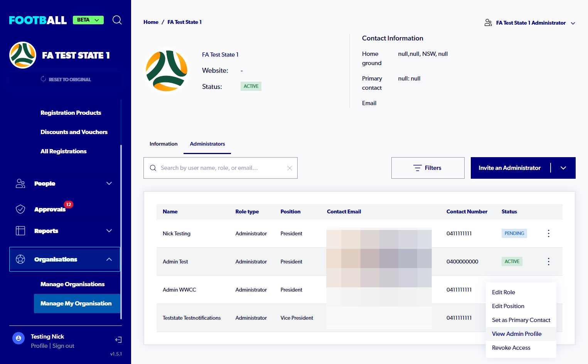The image size is (588, 364).
Task: Click the Organisations football icon
Action: tap(20, 259)
